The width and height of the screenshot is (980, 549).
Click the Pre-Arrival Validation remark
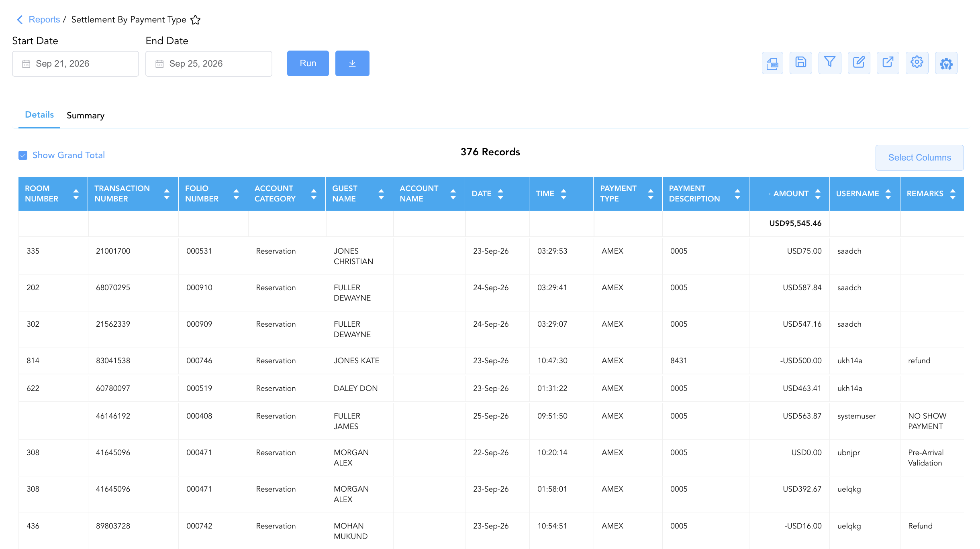(x=926, y=458)
